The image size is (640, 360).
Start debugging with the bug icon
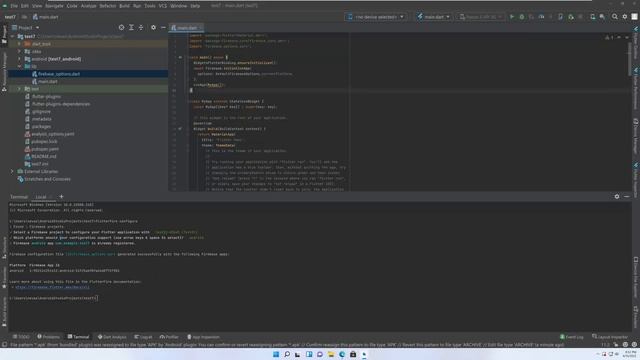coord(522,17)
